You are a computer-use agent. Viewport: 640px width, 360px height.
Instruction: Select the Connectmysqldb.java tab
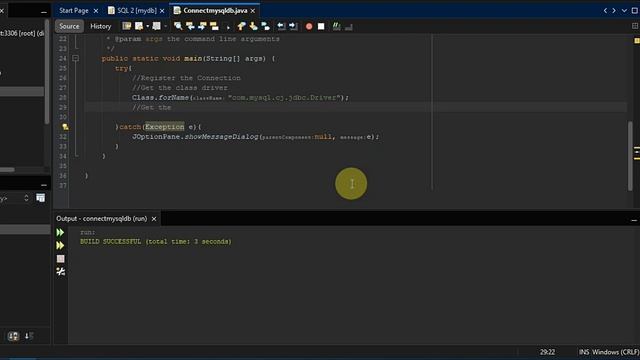[x=215, y=11]
